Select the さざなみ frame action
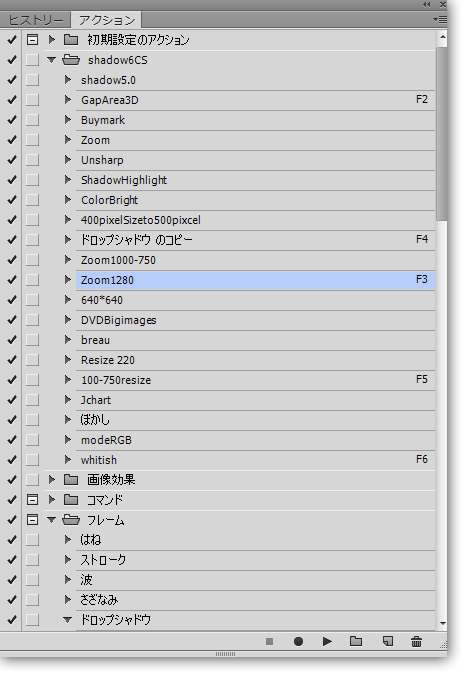This screenshot has width=464, height=674. pyautogui.click(x=255, y=600)
